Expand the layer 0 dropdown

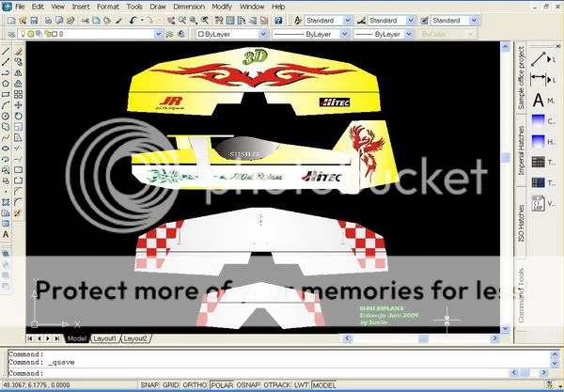[x=158, y=34]
